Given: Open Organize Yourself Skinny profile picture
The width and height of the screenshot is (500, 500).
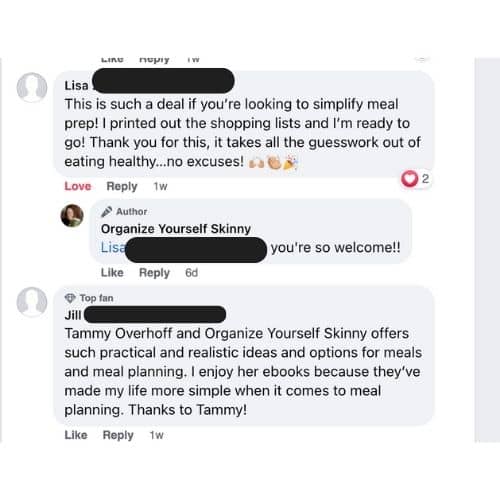Looking at the screenshot, I should [72, 215].
